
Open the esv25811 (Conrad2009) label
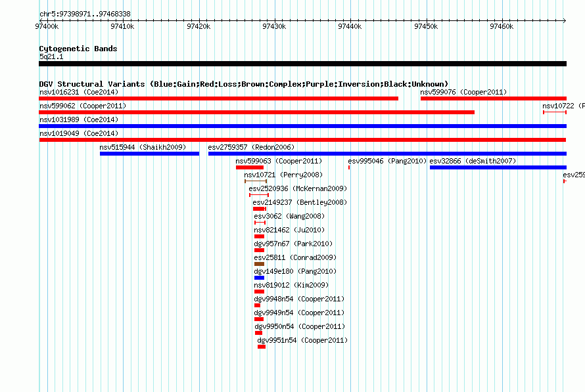point(295,257)
